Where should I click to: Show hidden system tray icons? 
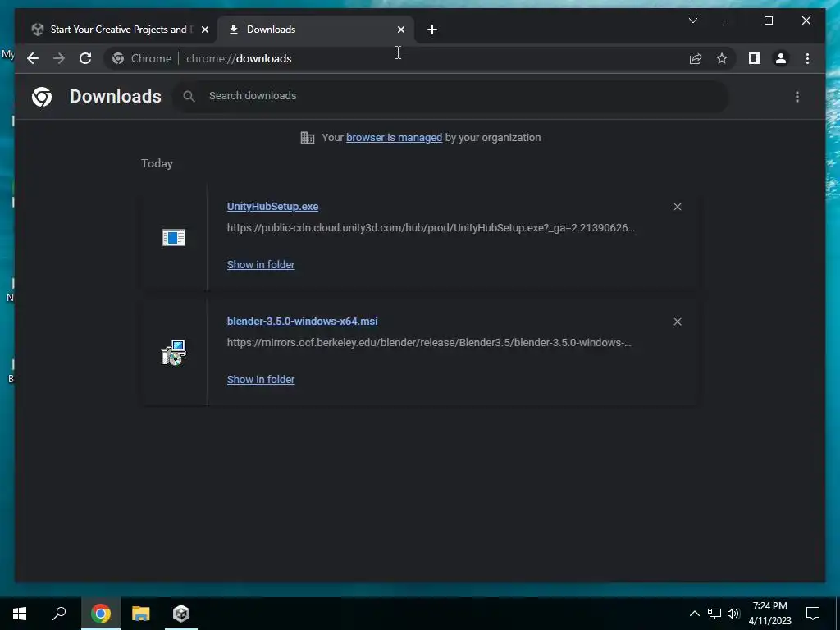694,614
